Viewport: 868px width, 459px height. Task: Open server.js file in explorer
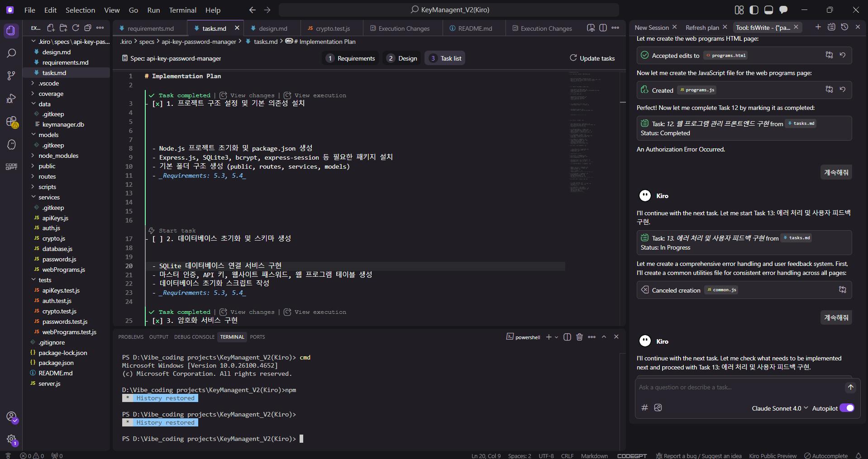click(49, 383)
